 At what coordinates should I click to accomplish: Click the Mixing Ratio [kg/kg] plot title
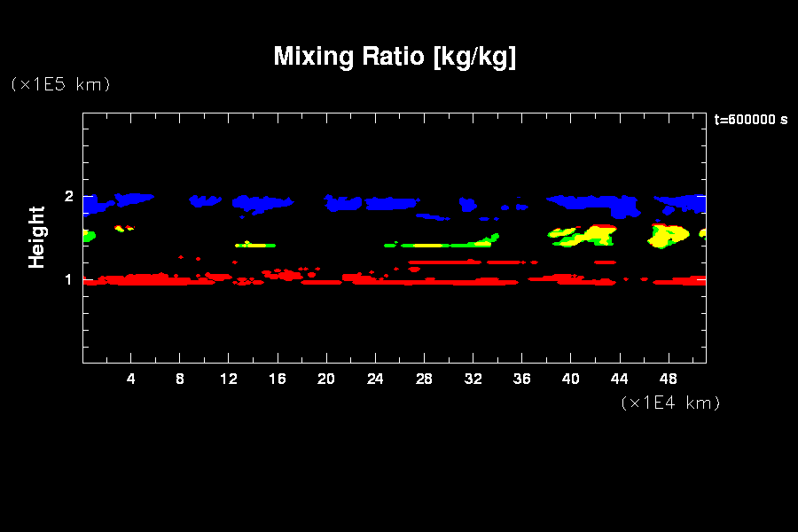(x=395, y=57)
